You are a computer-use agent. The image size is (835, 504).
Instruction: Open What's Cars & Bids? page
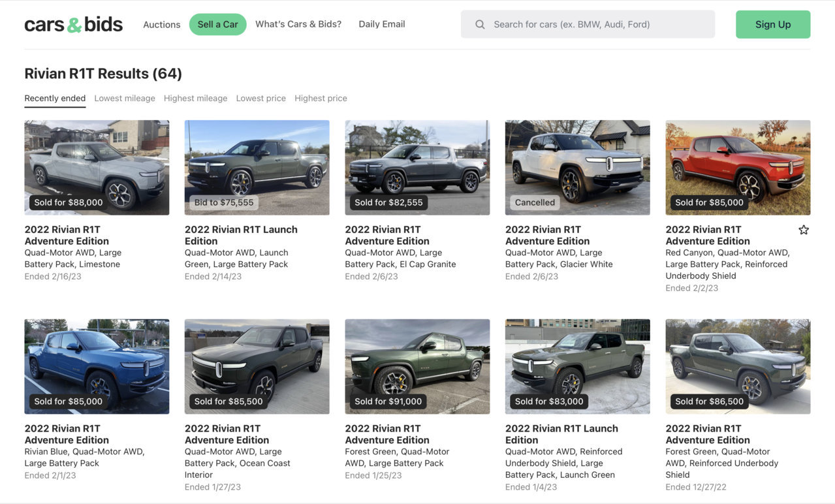tap(298, 24)
